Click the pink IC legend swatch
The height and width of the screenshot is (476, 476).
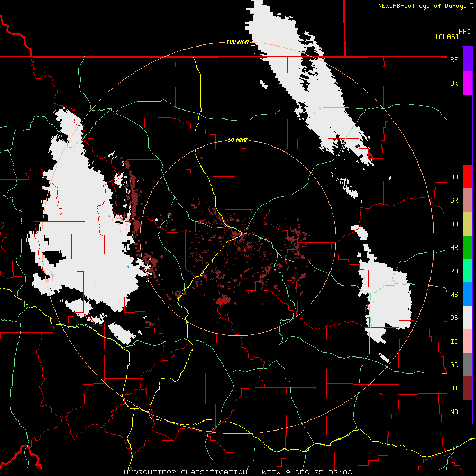[467, 341]
